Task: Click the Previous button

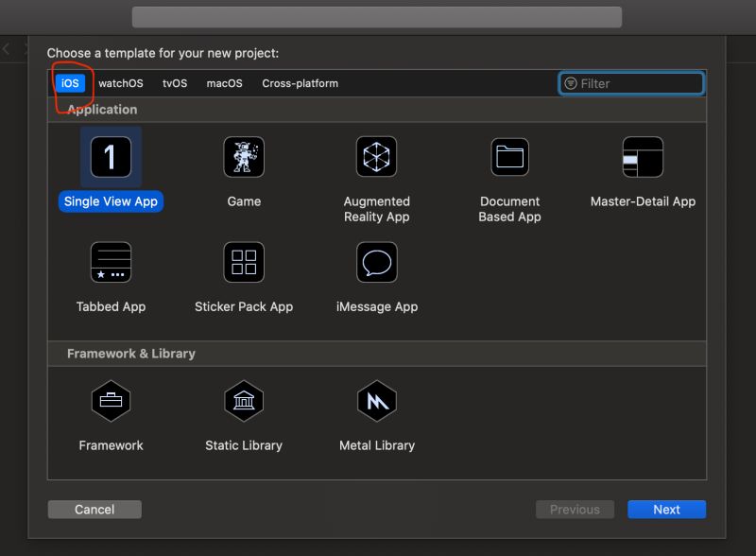Action: [575, 509]
